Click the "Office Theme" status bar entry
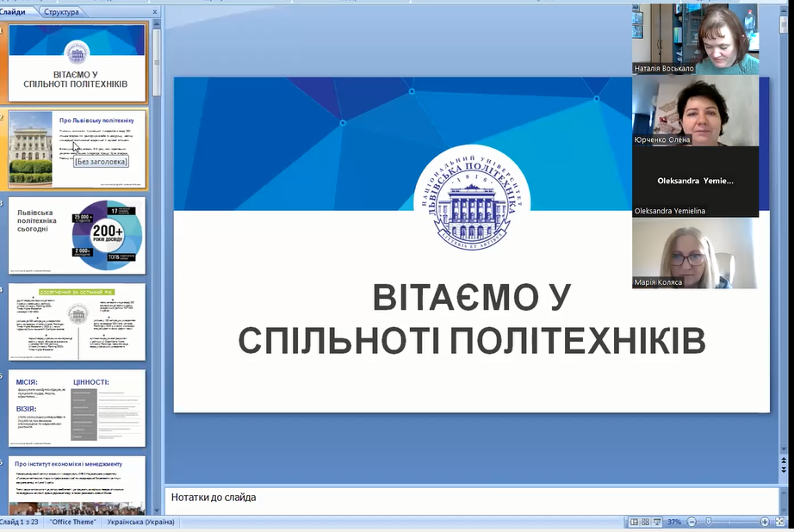Screen dimensions: 794x532 tap(72, 522)
